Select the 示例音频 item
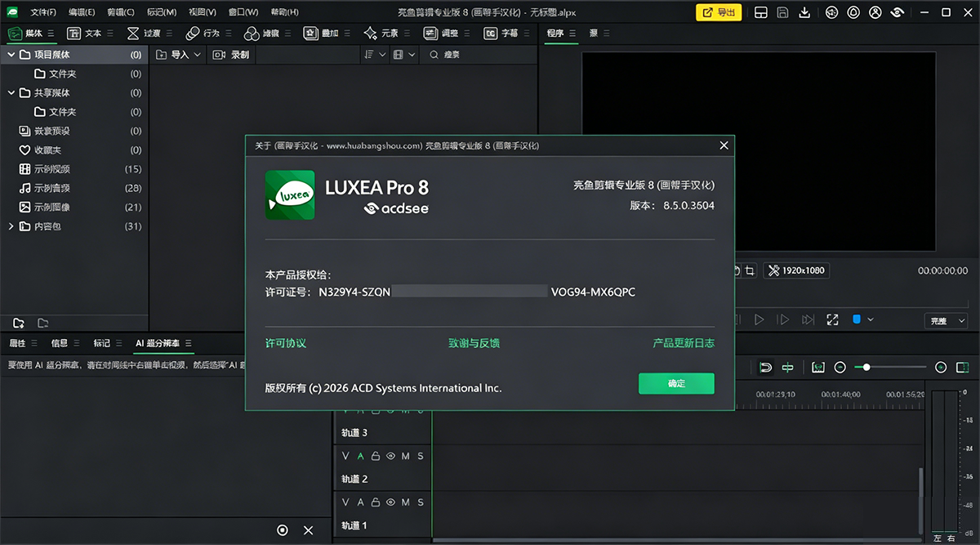This screenshot has width=980, height=545. (73, 188)
